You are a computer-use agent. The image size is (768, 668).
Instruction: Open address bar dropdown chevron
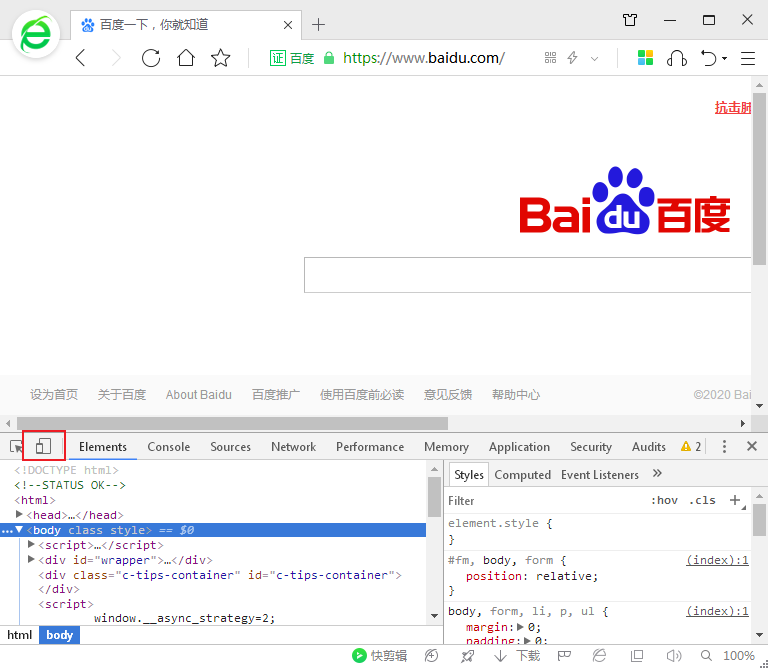pyautogui.click(x=594, y=59)
